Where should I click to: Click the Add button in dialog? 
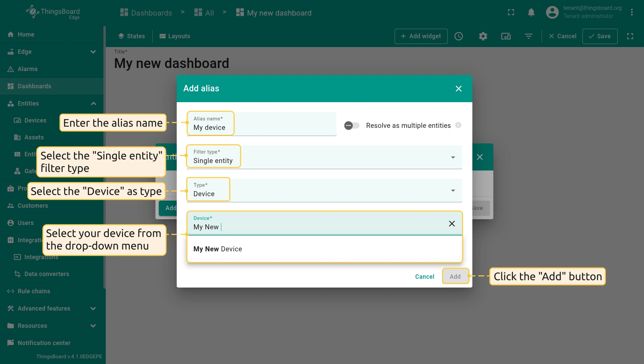point(455,276)
